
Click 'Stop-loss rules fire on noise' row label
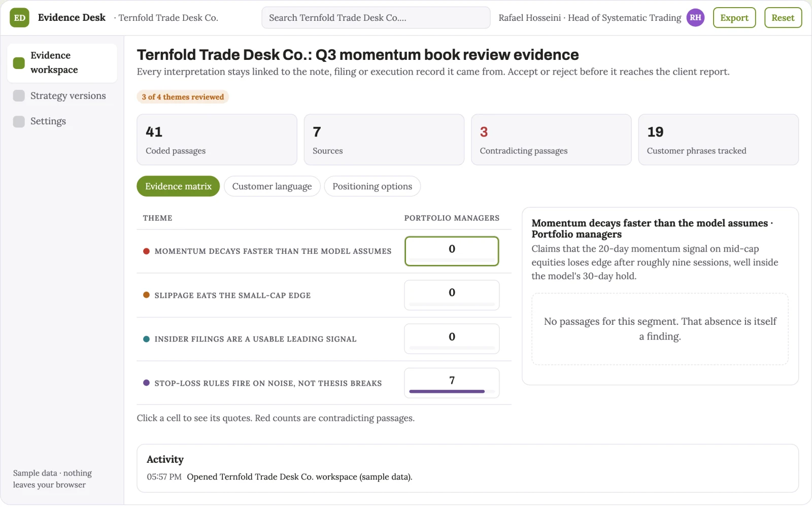[268, 383]
